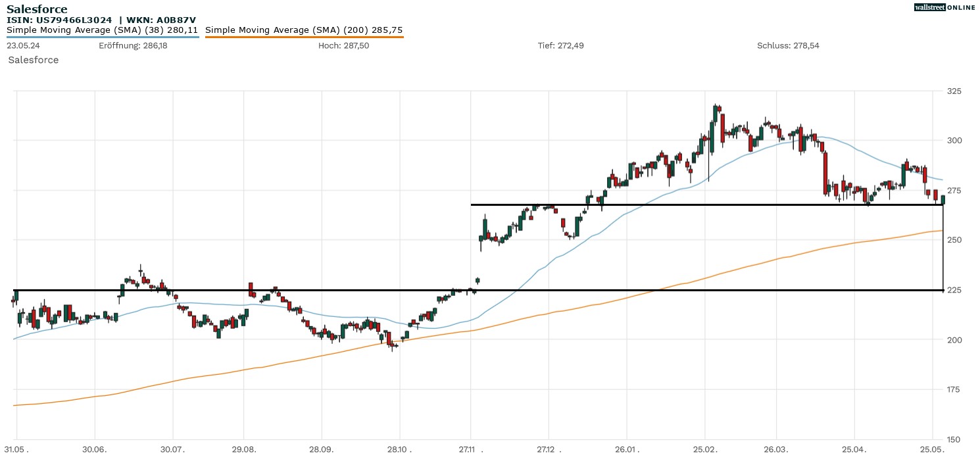980x453 pixels.
Task: Click the 31.05. date axis label
Action: pos(16,448)
